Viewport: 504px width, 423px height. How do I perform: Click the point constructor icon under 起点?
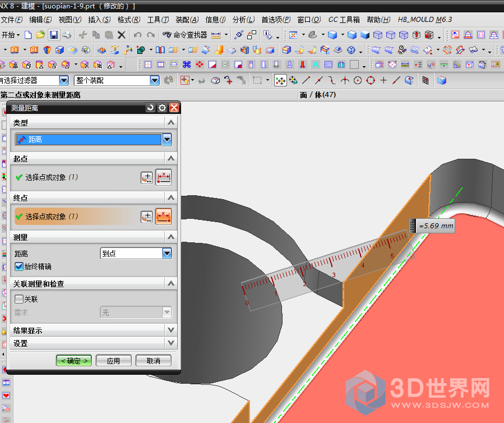[x=146, y=177]
